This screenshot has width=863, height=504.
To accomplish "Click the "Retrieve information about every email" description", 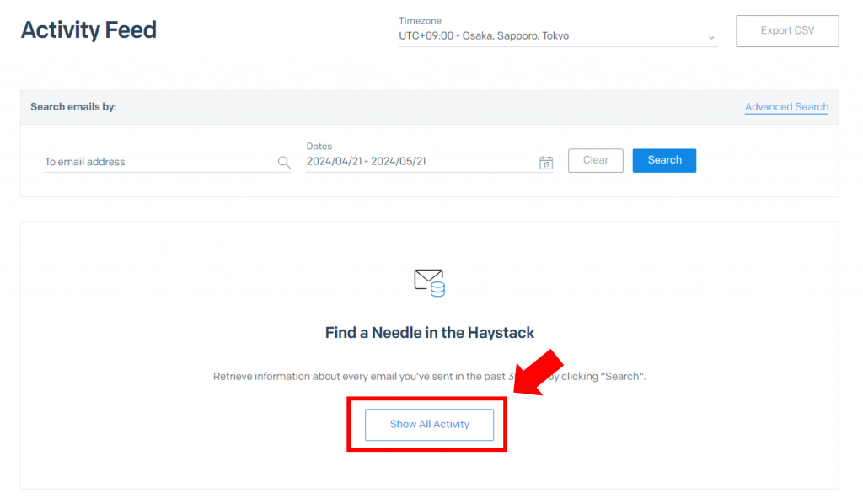I will pos(354,376).
